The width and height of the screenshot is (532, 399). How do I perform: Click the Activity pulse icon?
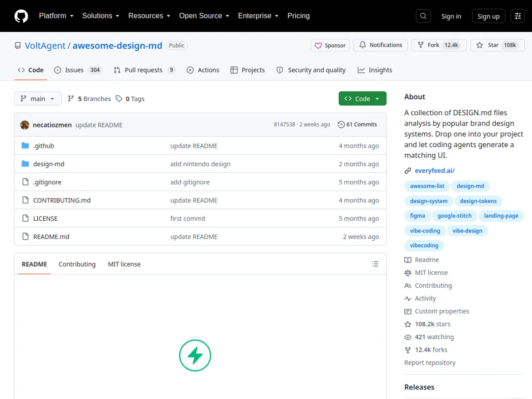tap(408, 298)
